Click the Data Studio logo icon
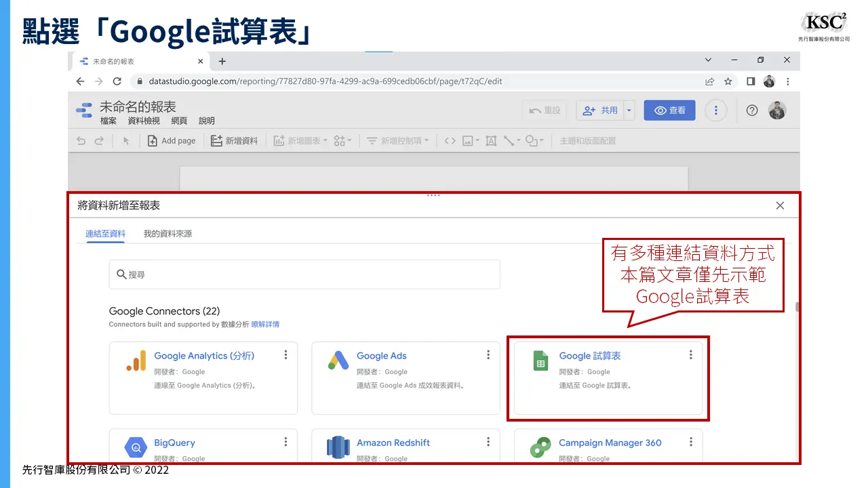Screen dimensions: 868x488 (x=83, y=110)
